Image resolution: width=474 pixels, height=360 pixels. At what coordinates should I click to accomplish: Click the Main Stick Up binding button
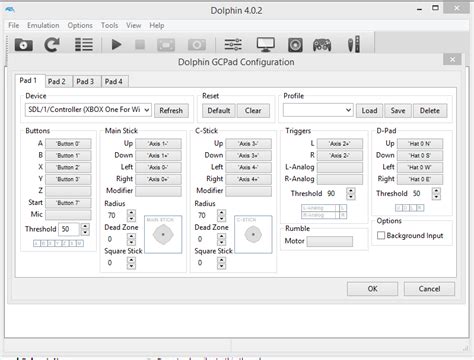[x=158, y=144]
